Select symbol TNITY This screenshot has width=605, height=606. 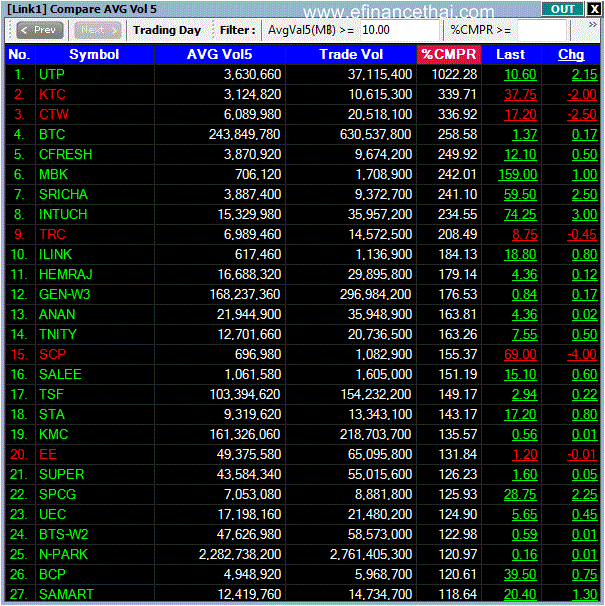click(x=58, y=335)
